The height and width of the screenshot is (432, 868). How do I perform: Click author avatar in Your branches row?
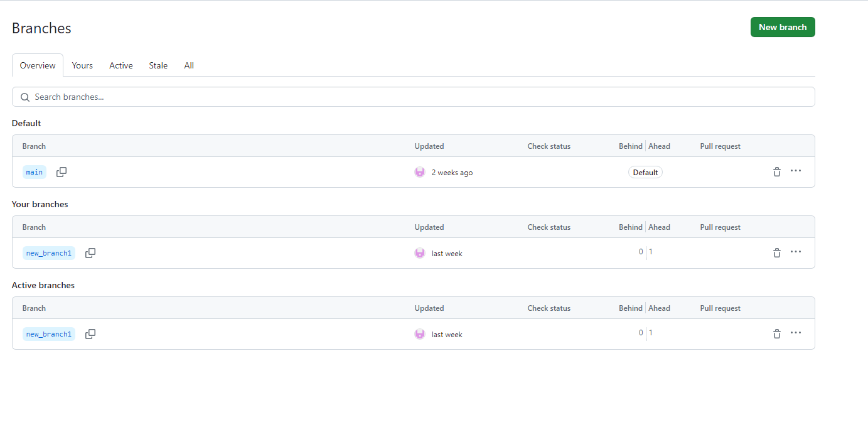pos(420,253)
